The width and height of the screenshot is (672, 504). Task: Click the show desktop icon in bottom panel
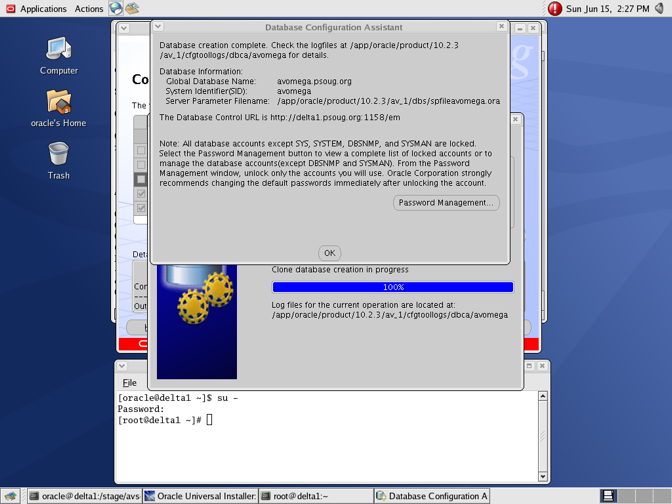click(10, 496)
